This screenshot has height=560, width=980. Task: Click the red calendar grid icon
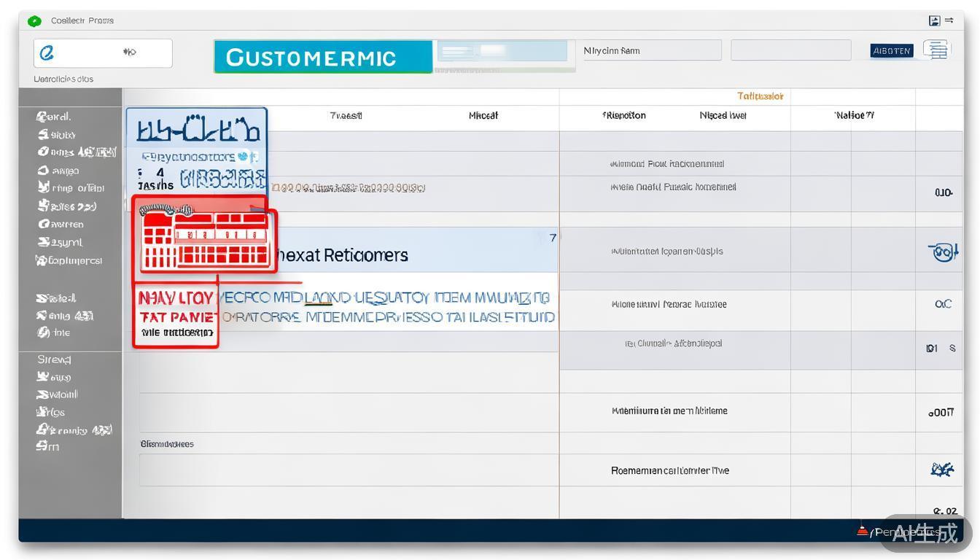tap(205, 238)
